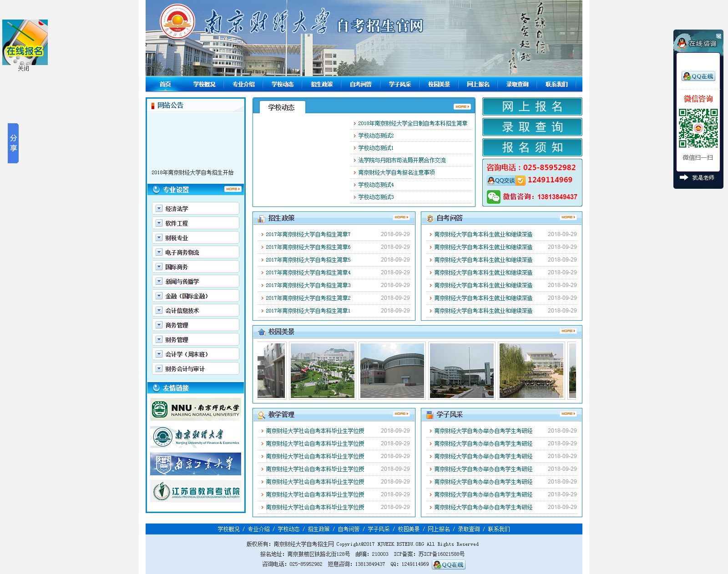Close the 在线咨询 floating panel
728x574 pixels.
coord(718,36)
